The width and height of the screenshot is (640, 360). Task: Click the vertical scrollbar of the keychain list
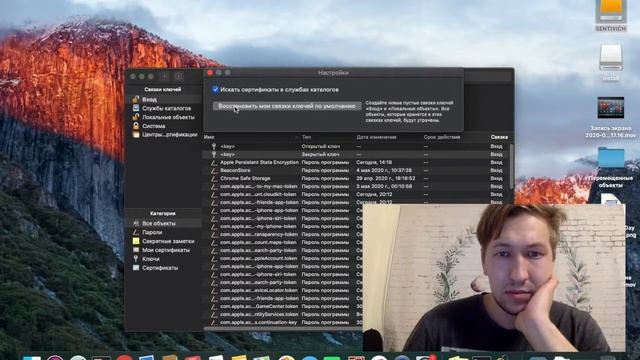click(511, 167)
